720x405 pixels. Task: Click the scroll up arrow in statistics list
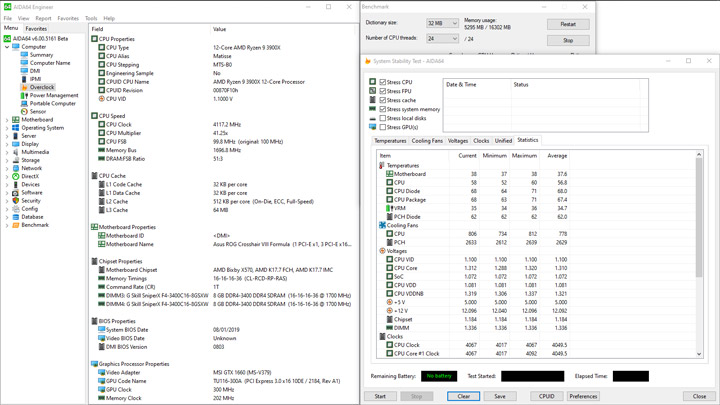699,155
